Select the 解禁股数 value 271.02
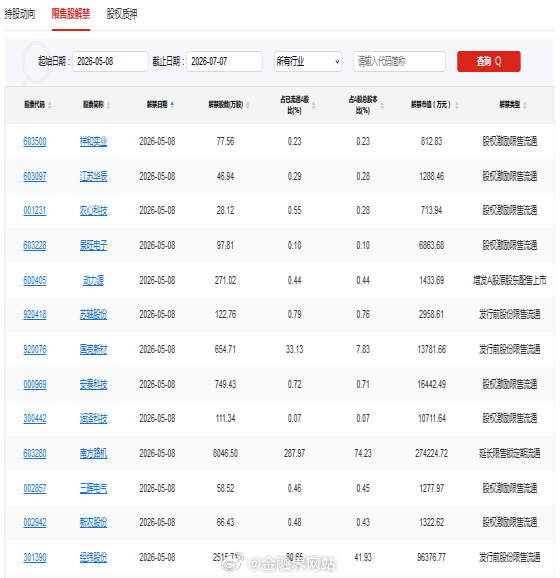This screenshot has width=560, height=578. 225,281
